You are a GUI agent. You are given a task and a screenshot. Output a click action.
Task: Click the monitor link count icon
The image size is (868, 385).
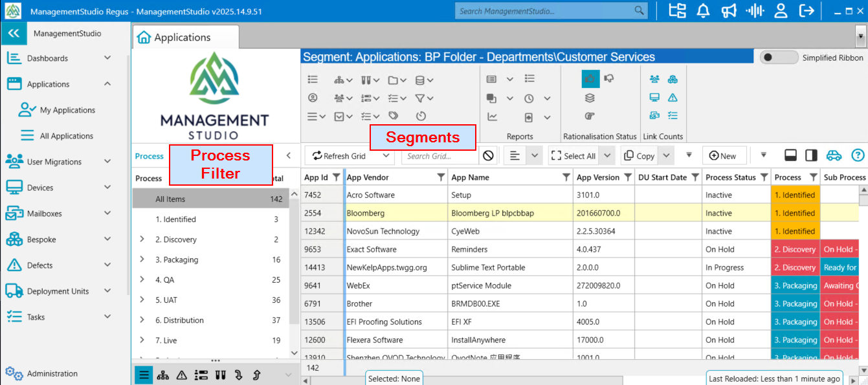tap(654, 98)
